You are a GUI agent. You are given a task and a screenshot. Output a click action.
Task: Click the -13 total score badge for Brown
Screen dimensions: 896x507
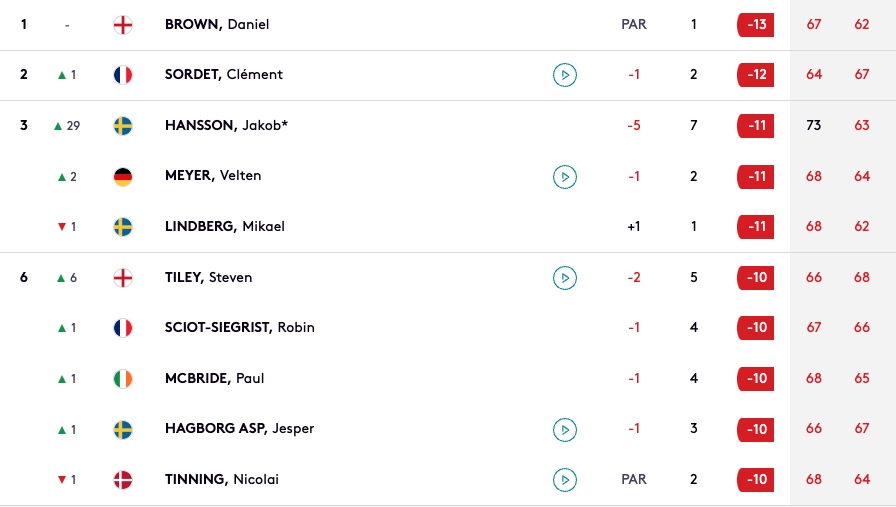[755, 25]
